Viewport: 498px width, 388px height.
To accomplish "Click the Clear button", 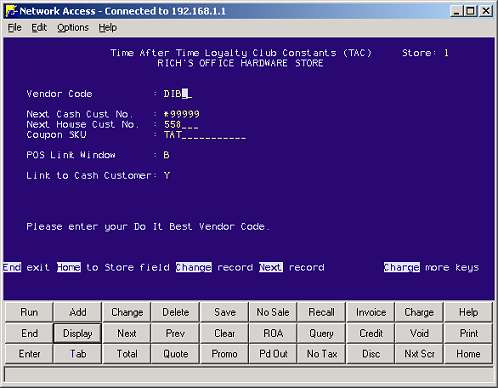I will pyautogui.click(x=225, y=333).
